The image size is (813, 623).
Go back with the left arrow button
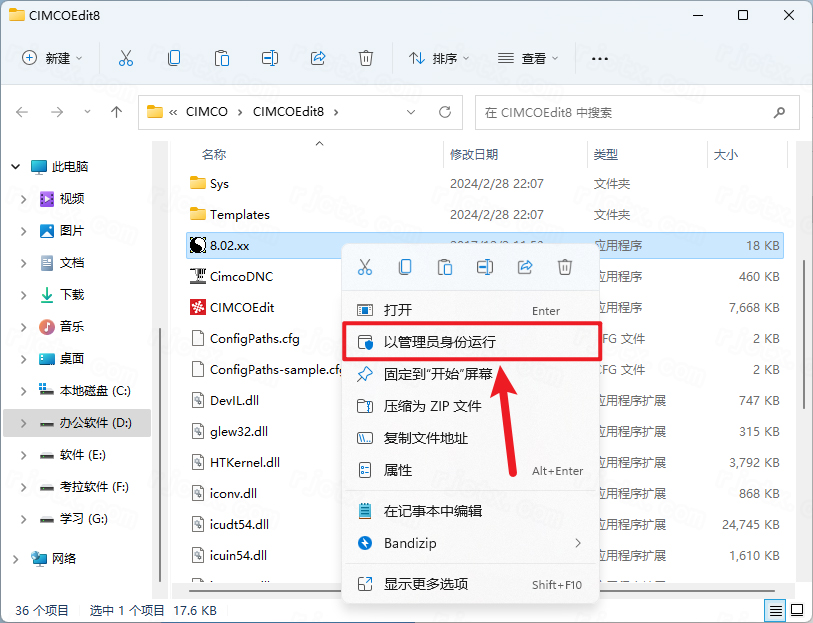22,112
